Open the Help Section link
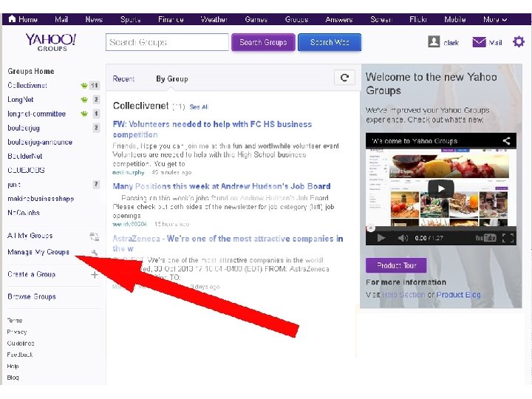532x399 pixels. click(403, 295)
